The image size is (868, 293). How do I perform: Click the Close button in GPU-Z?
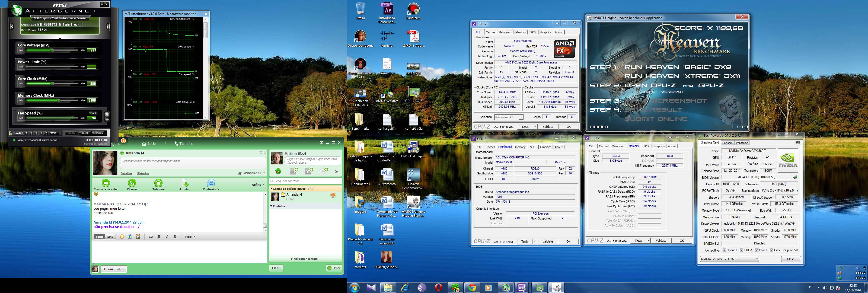click(x=790, y=259)
